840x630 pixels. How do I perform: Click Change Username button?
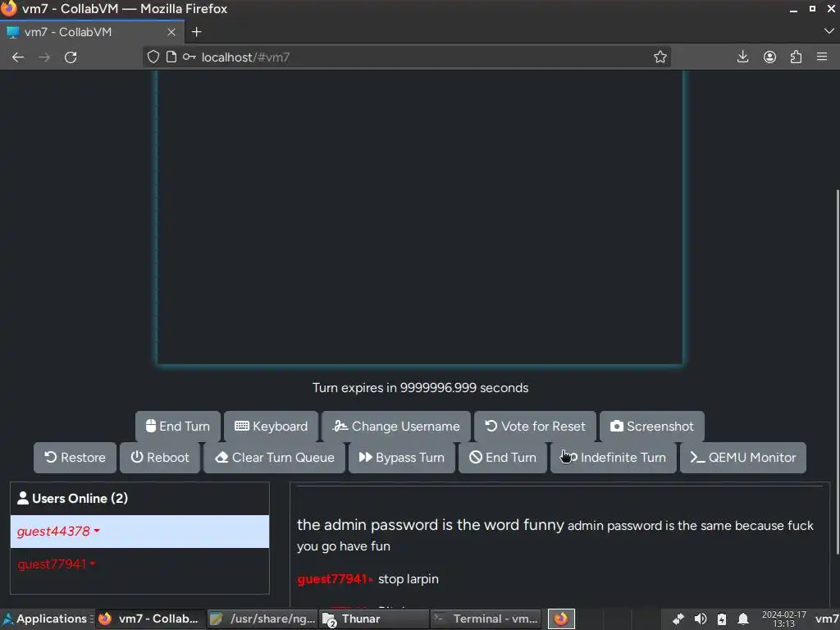[396, 427]
